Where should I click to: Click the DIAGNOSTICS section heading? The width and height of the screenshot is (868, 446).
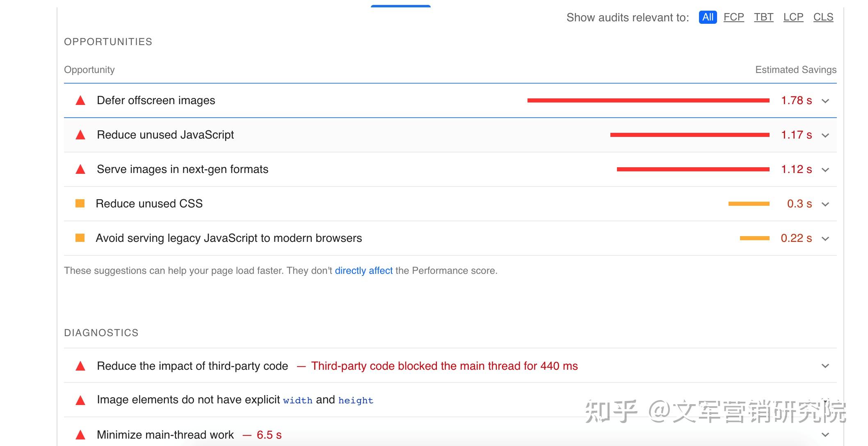click(x=101, y=333)
